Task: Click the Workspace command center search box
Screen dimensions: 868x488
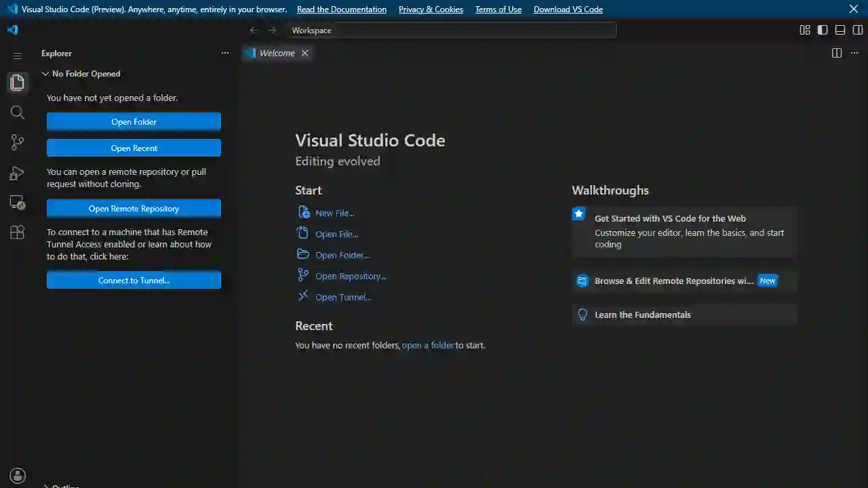Action: [452, 30]
